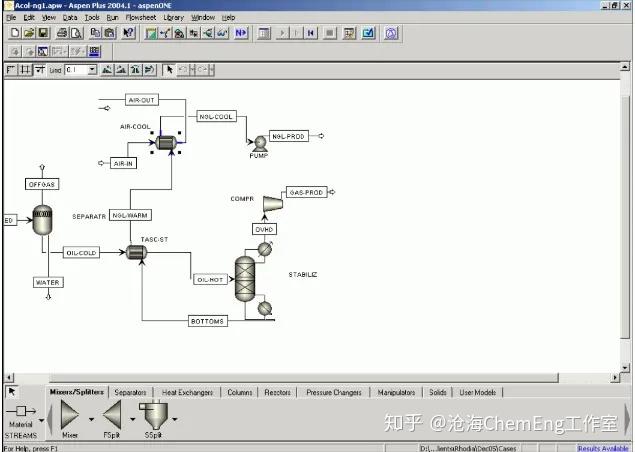Toggle the grid display toolbar button
This screenshot has width=635, height=452.
[x=25, y=70]
